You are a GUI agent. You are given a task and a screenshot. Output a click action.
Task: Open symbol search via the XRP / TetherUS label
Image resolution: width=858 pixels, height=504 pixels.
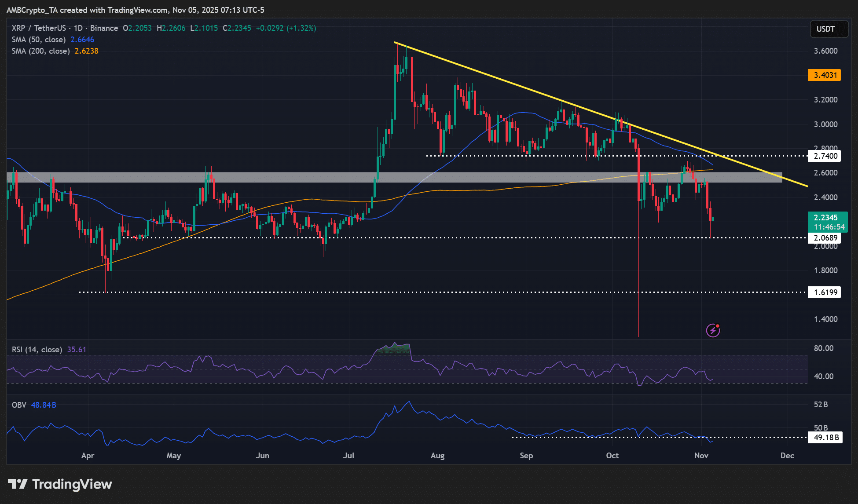pyautogui.click(x=39, y=28)
